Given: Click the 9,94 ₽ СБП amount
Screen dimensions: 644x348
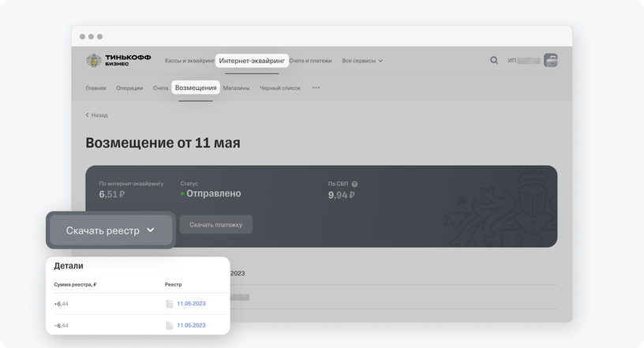Looking at the screenshot, I should click(x=341, y=195).
